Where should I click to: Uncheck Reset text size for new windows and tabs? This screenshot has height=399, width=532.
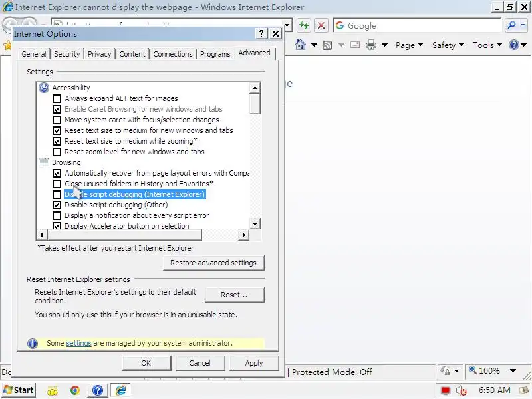click(x=57, y=130)
